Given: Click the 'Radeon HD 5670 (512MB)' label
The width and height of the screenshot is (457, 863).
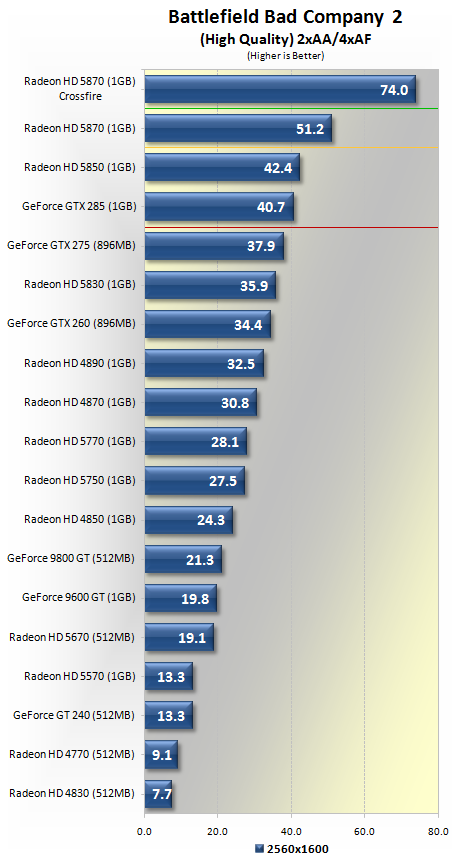Looking at the screenshot, I should (73, 637).
